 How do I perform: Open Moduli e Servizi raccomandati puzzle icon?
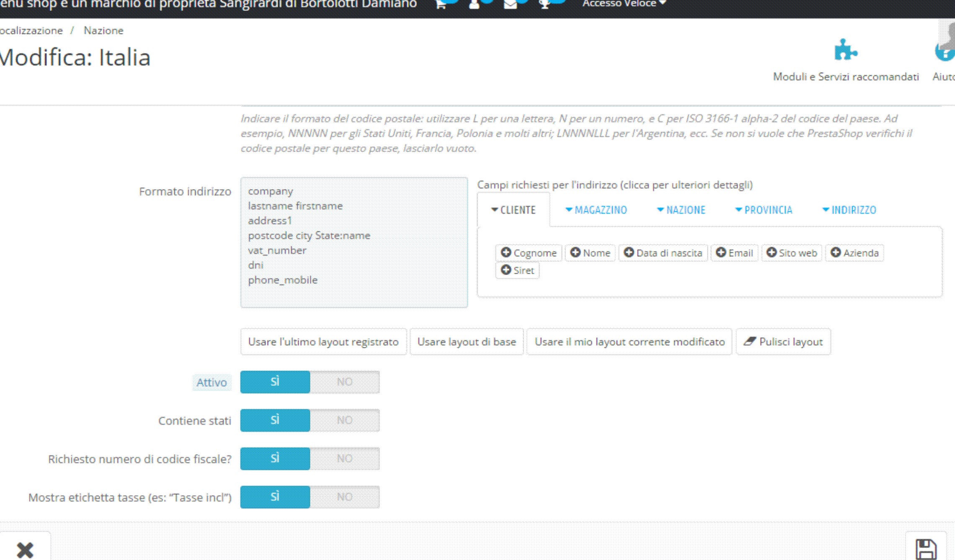tap(845, 51)
